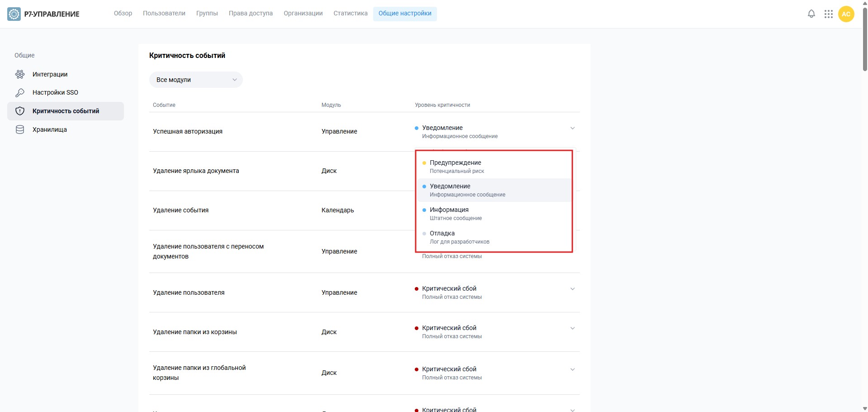Click the Р7-Управление gear logo
868x412 pixels.
tap(14, 14)
